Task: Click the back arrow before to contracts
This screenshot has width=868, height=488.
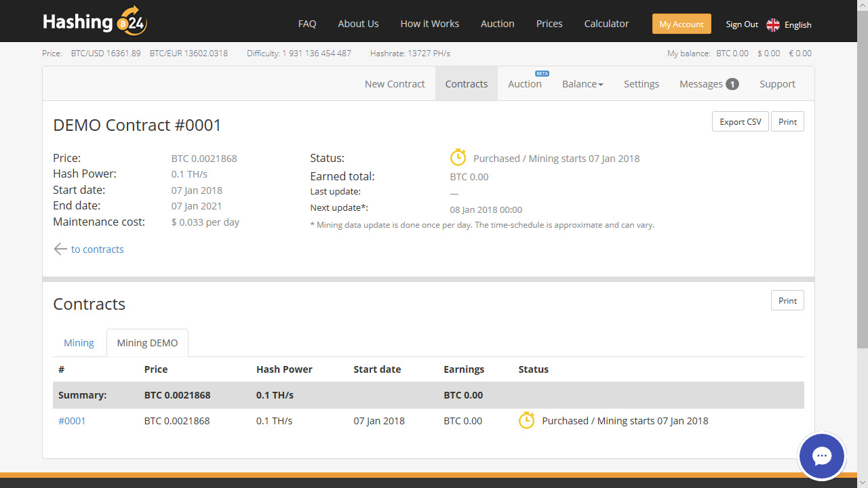Action: pyautogui.click(x=60, y=249)
